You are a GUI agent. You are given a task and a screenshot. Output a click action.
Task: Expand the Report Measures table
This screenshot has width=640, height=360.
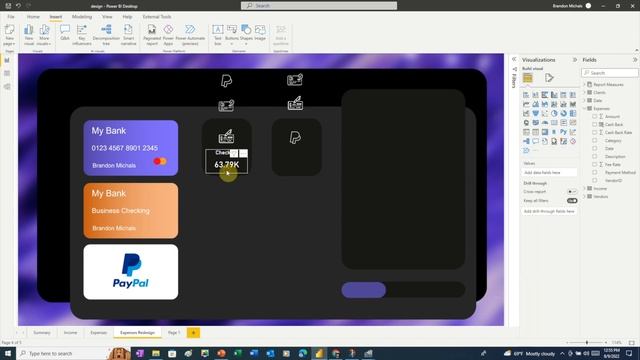coord(584,84)
